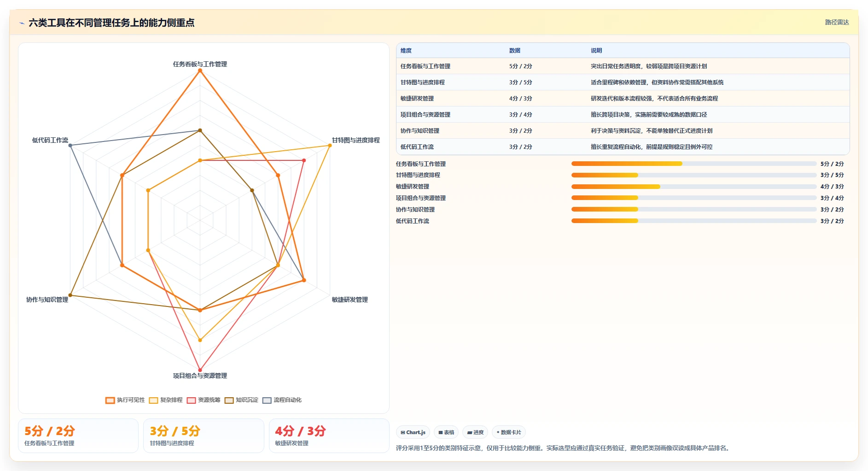Click the Chart.js chip

pyautogui.click(x=413, y=432)
